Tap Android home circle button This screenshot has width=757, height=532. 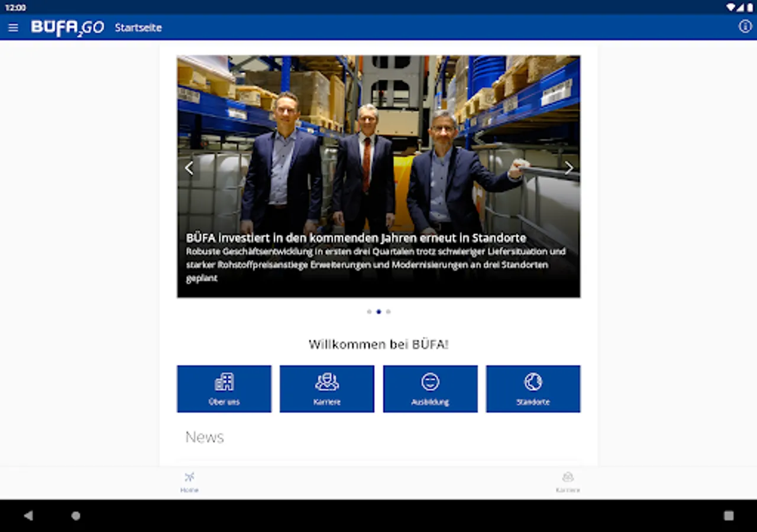tap(76, 515)
